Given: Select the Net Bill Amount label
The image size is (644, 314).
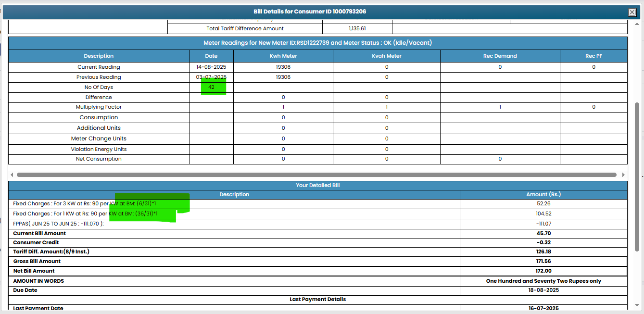Looking at the screenshot, I should click(34, 271).
